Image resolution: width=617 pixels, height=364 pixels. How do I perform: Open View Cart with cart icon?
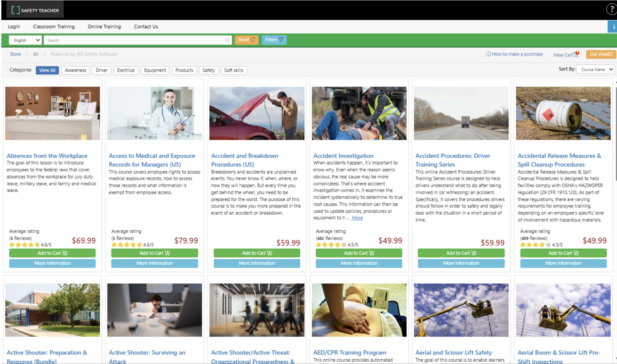click(x=566, y=54)
